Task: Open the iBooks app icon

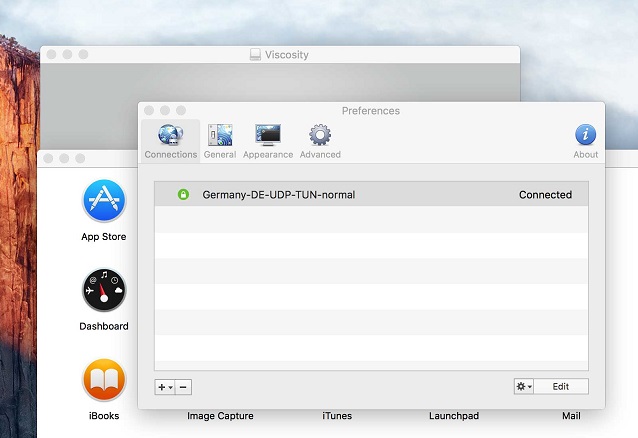Action: 104,380
